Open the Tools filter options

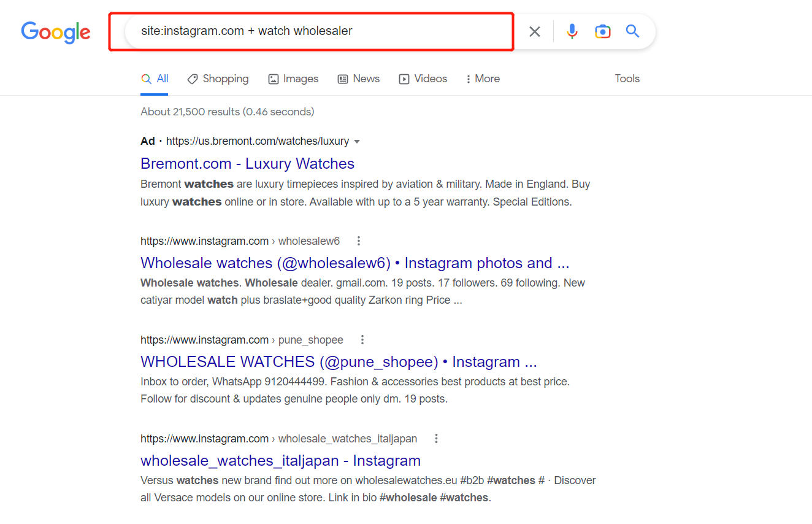627,79
